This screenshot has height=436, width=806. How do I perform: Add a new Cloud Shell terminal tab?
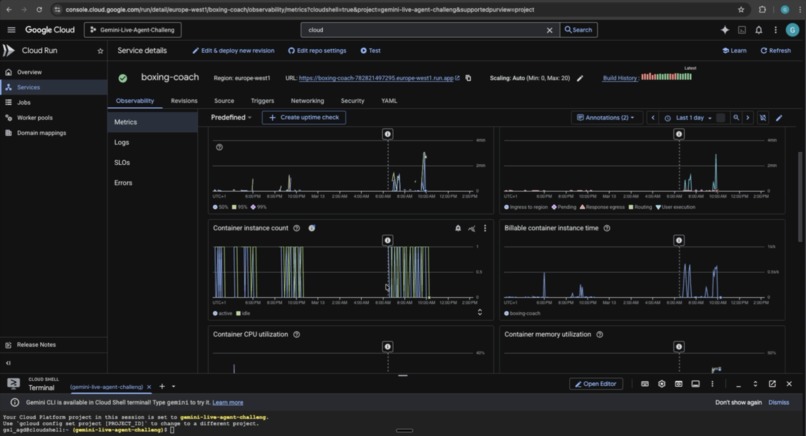click(162, 387)
